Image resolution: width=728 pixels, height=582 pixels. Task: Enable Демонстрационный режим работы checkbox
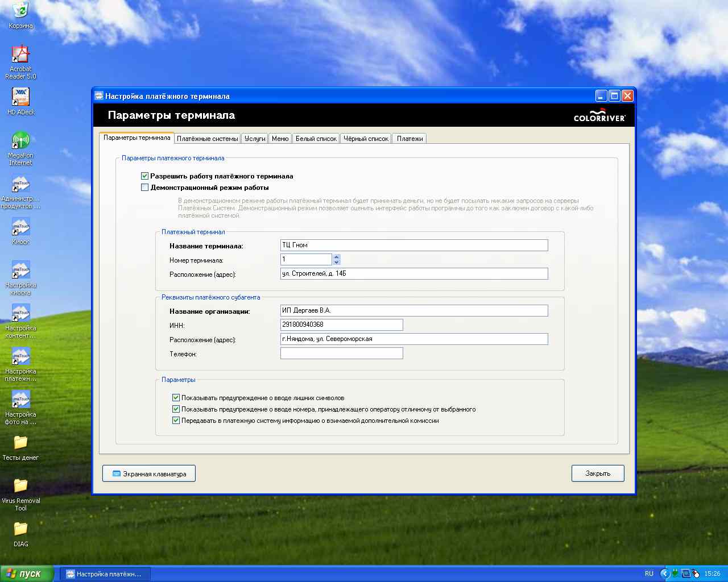144,188
